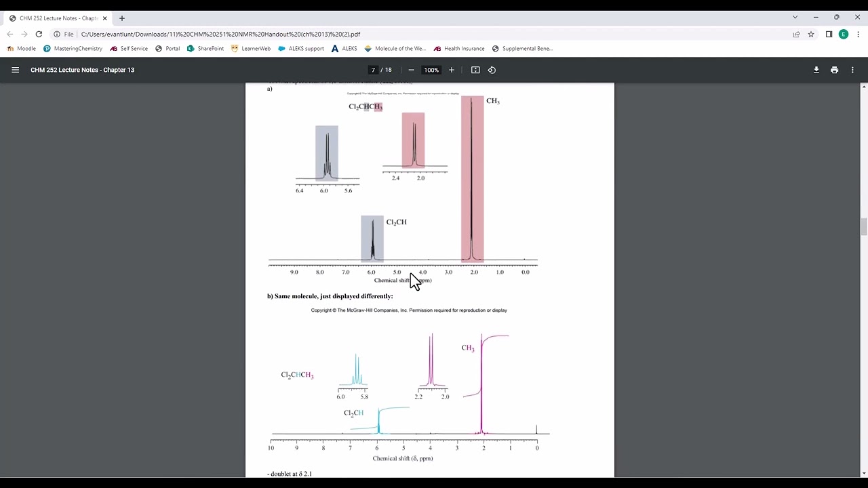Open the Portal bookmark
This screenshot has width=868, height=488.
tap(167, 49)
